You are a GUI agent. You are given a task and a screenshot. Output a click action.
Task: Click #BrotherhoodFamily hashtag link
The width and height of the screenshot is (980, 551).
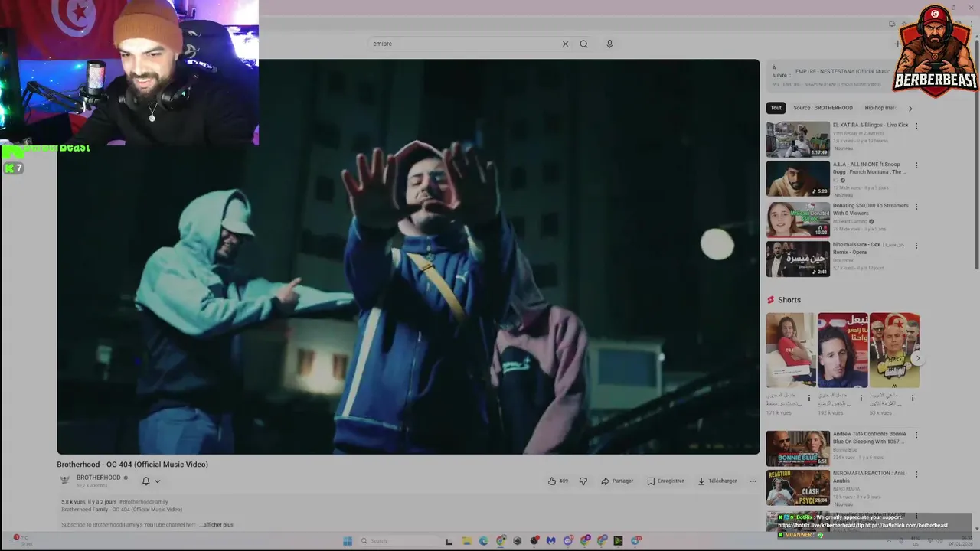point(144,502)
